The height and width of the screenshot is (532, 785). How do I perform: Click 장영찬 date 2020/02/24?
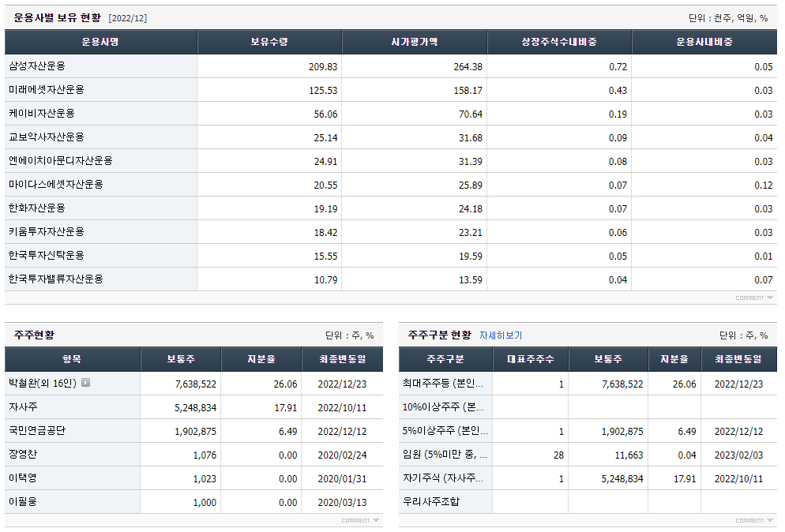(x=343, y=455)
